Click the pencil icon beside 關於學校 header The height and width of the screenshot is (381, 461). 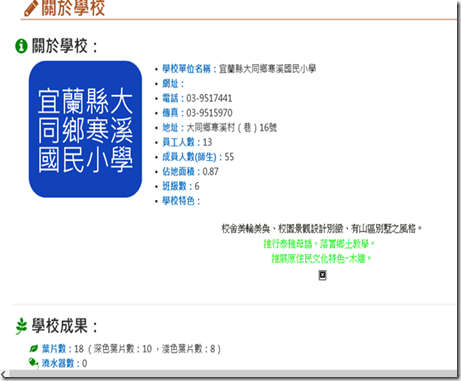point(31,8)
